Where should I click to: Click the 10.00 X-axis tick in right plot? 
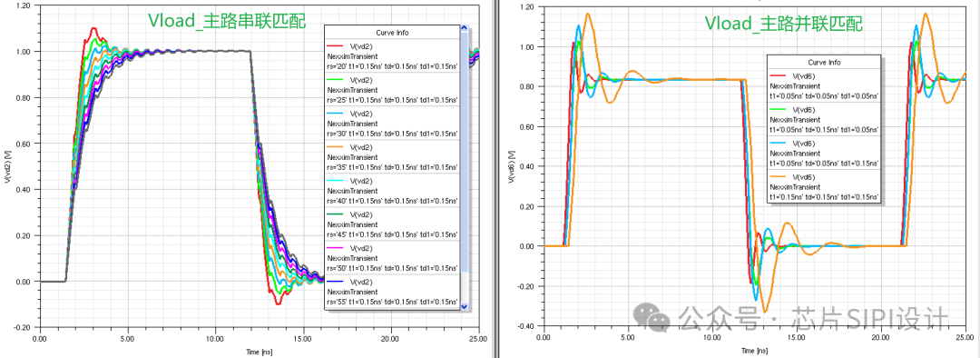click(712, 338)
